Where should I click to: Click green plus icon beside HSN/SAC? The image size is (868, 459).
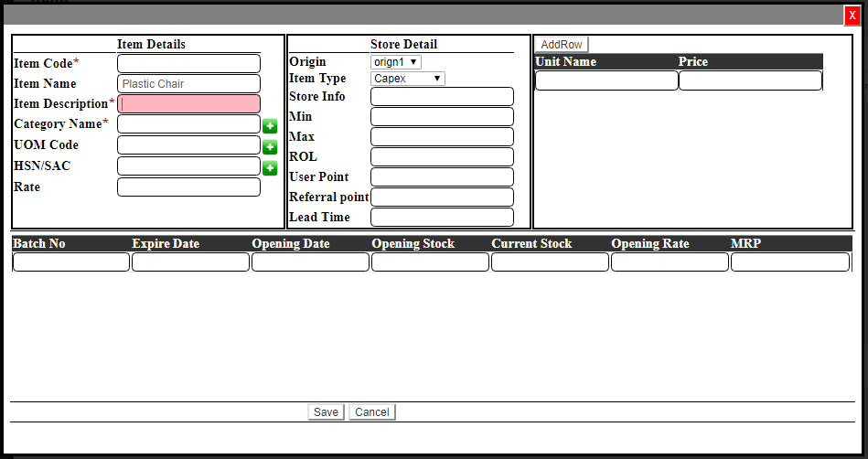pyautogui.click(x=270, y=168)
